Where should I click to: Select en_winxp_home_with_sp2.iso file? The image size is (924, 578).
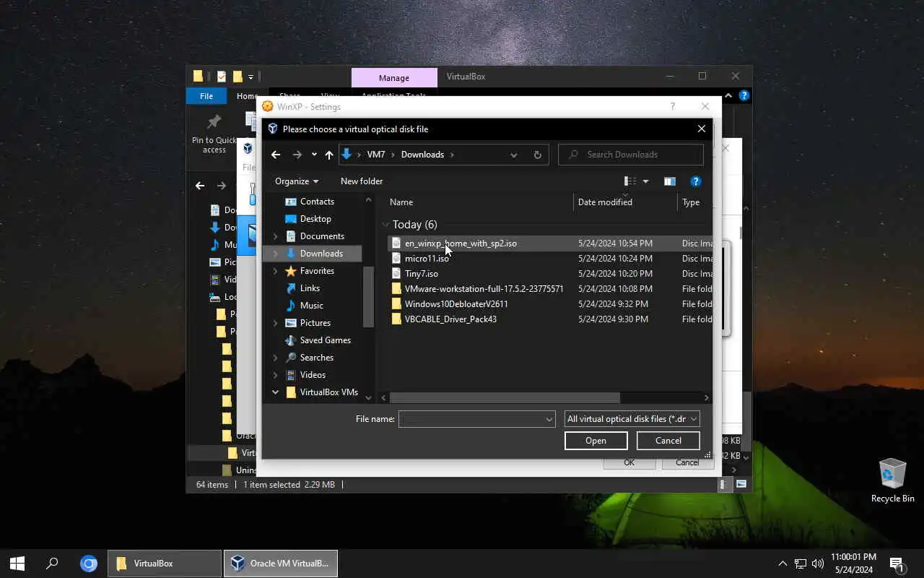pos(461,243)
